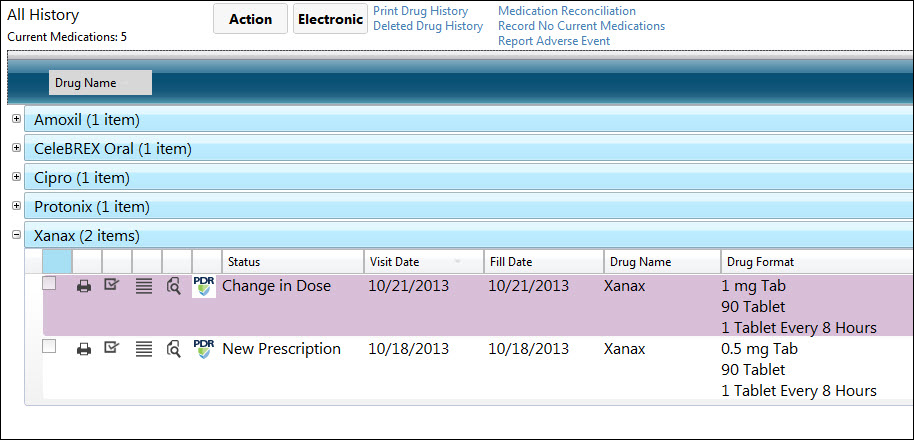Screen dimensions: 914x440
Task: Click print icon for Change in Dose row
Action: point(85,287)
